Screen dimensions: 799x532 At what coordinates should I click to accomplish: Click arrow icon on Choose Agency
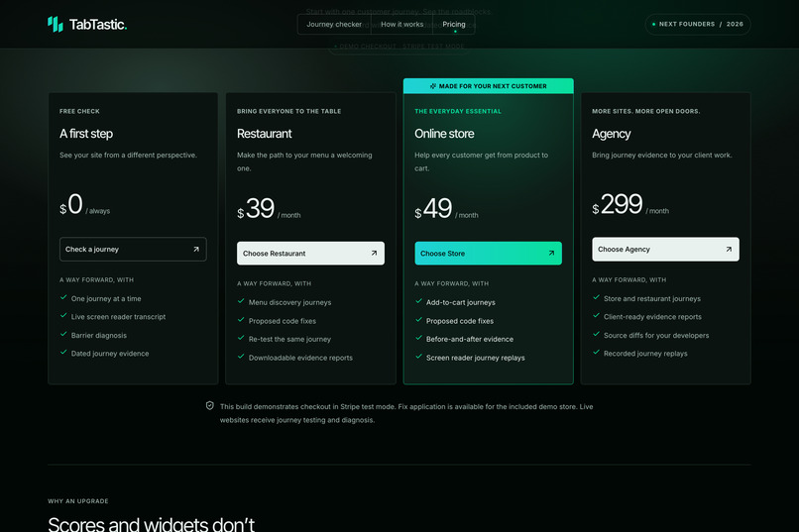[729, 250]
